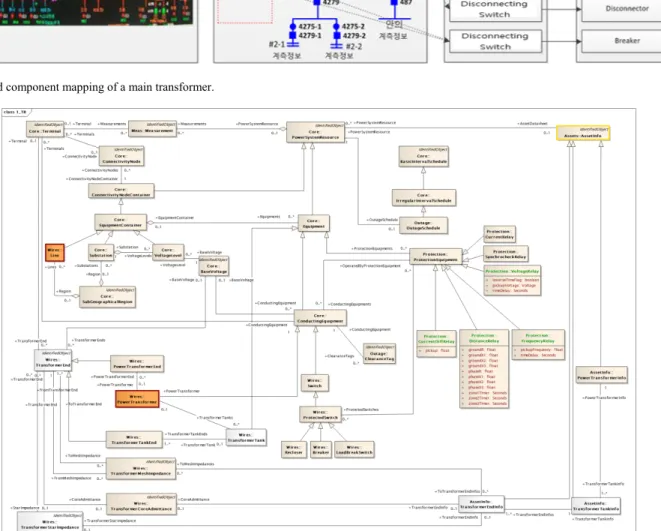Click the Wires::TransformerCoreAdmittance box
This screenshot has width=661, height=531.
pos(141,504)
